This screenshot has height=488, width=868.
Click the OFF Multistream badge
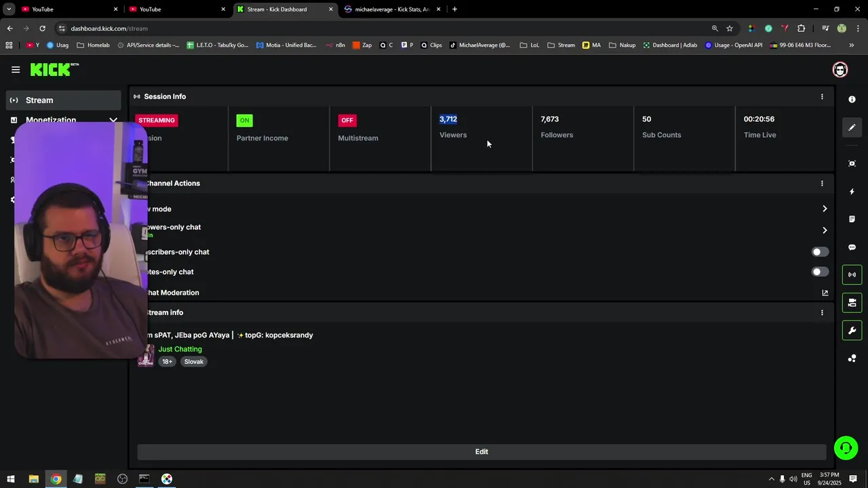pos(347,121)
